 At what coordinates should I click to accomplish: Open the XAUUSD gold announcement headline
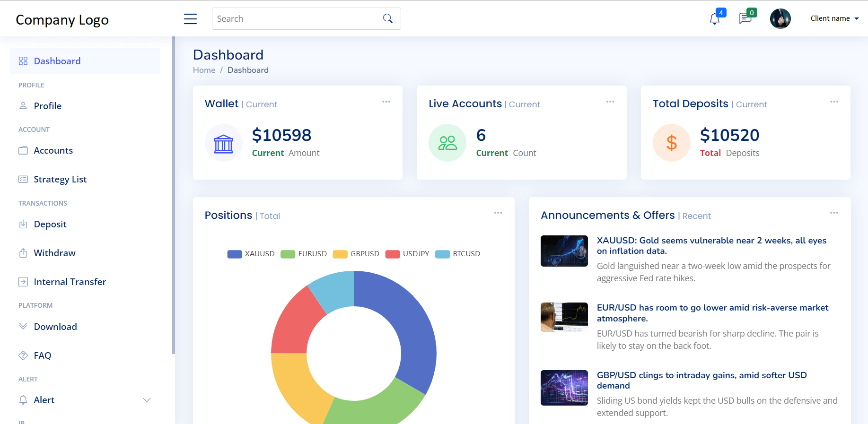[711, 246]
